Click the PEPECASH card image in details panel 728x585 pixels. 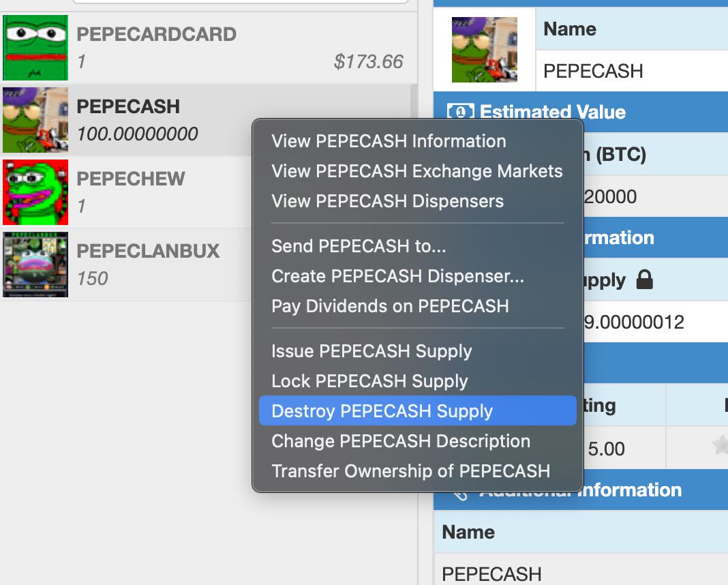[x=485, y=50]
